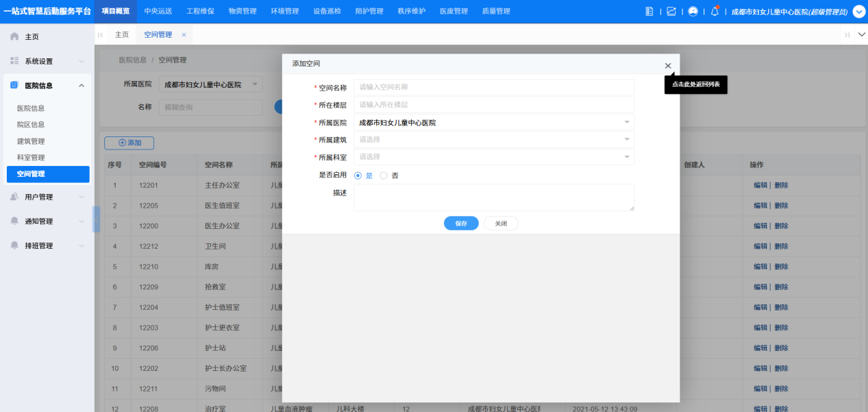Expand 用户管理 sidebar chevron
The image size is (868, 412).
[x=82, y=197]
